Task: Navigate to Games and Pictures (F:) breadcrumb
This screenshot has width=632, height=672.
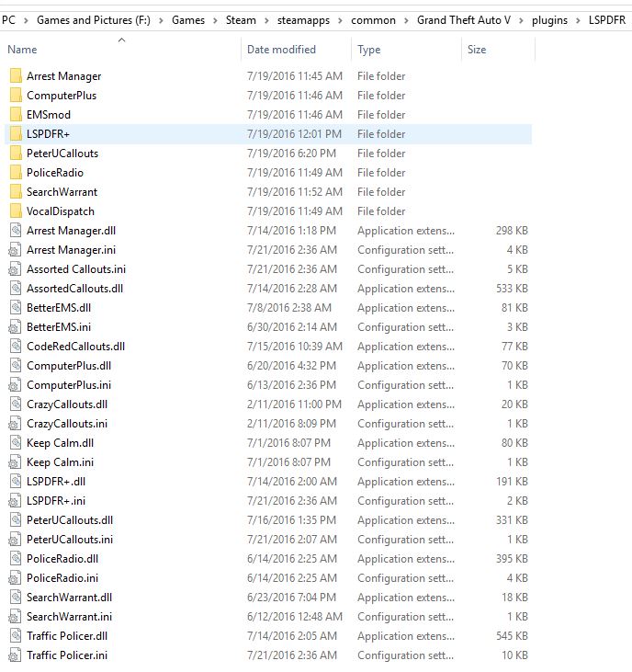Action: 94,20
